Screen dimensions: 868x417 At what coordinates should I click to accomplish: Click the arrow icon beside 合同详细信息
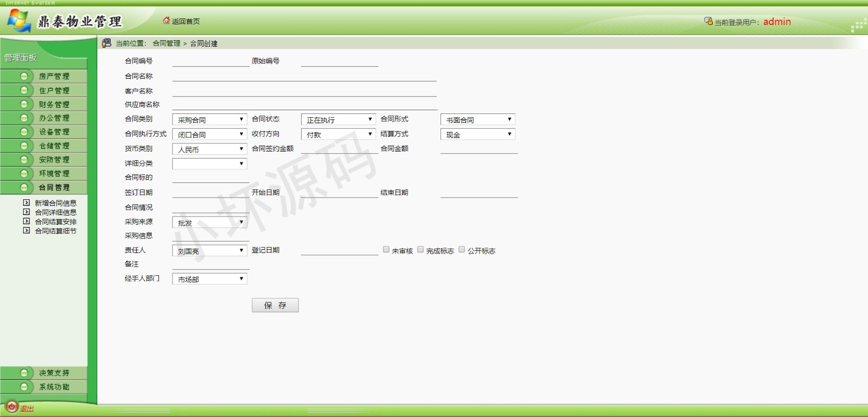point(27,212)
